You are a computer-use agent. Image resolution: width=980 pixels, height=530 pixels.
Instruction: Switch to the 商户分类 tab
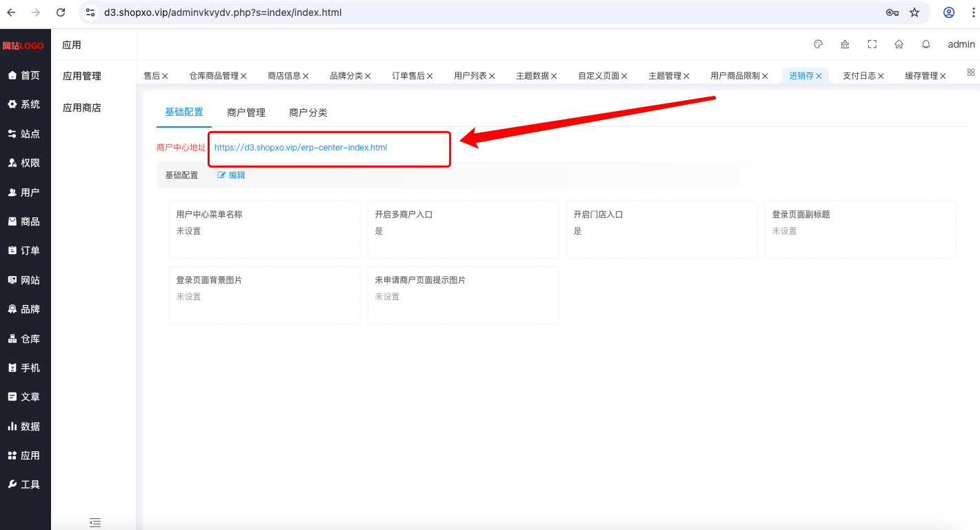coord(308,112)
